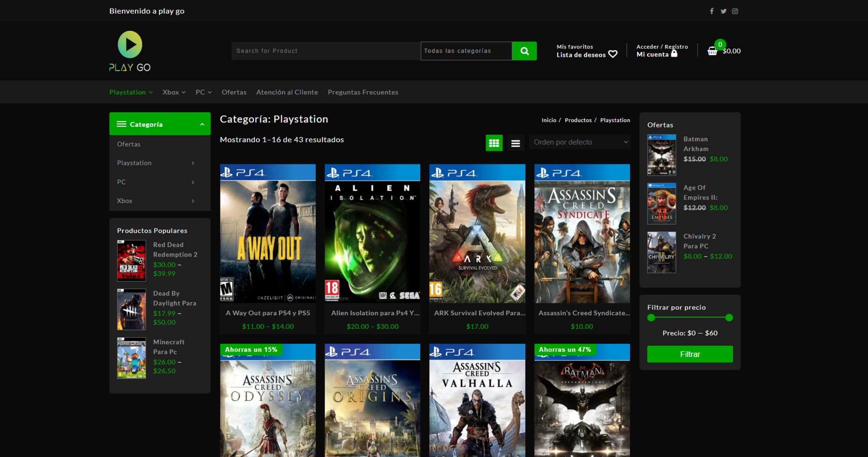The height and width of the screenshot is (457, 868).
Task: Open the Twitter social icon
Action: tap(723, 11)
